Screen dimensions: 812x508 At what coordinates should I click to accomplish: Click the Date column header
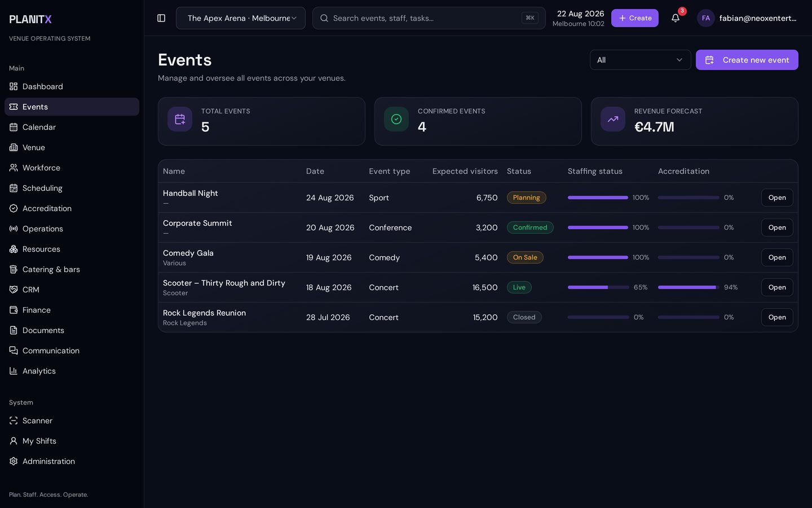[315, 171]
